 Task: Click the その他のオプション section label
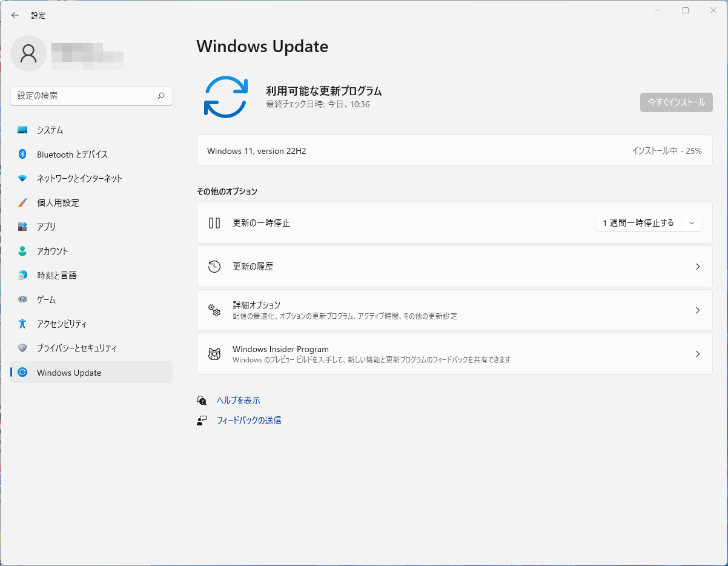pyautogui.click(x=227, y=191)
